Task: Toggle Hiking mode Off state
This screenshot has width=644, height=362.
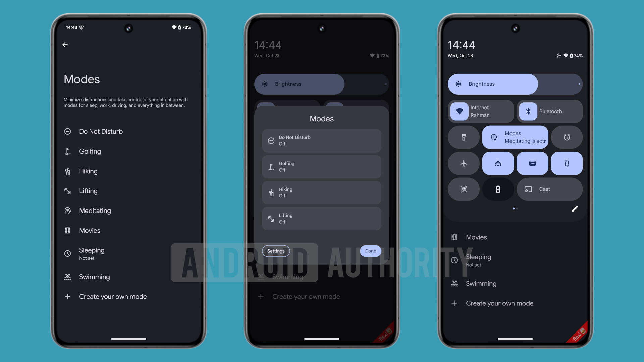Action: [322, 192]
